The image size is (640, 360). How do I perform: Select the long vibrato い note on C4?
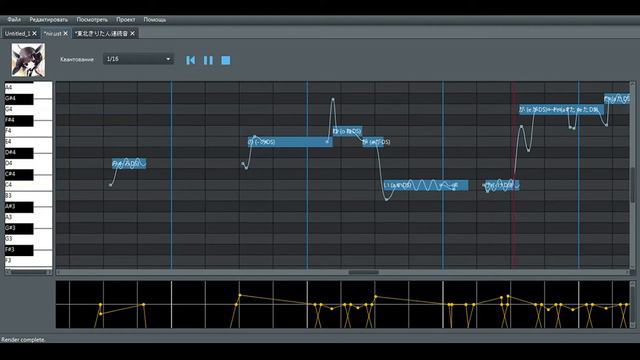click(426, 185)
